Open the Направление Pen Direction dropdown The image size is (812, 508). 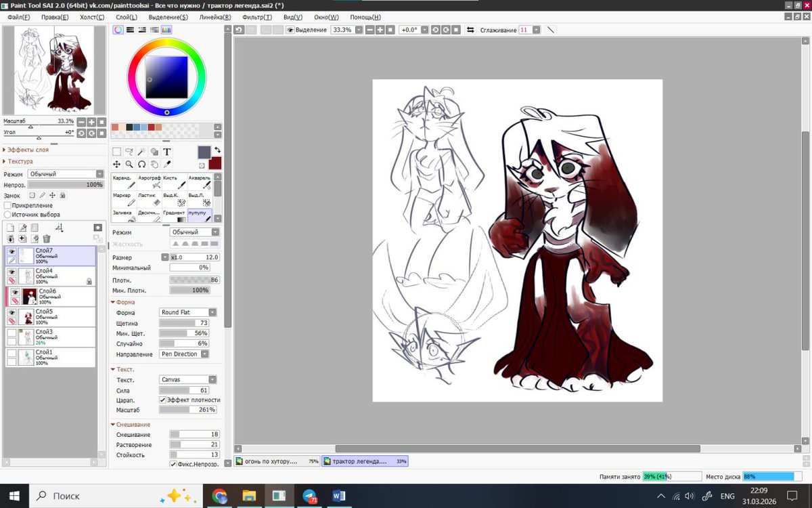(184, 354)
